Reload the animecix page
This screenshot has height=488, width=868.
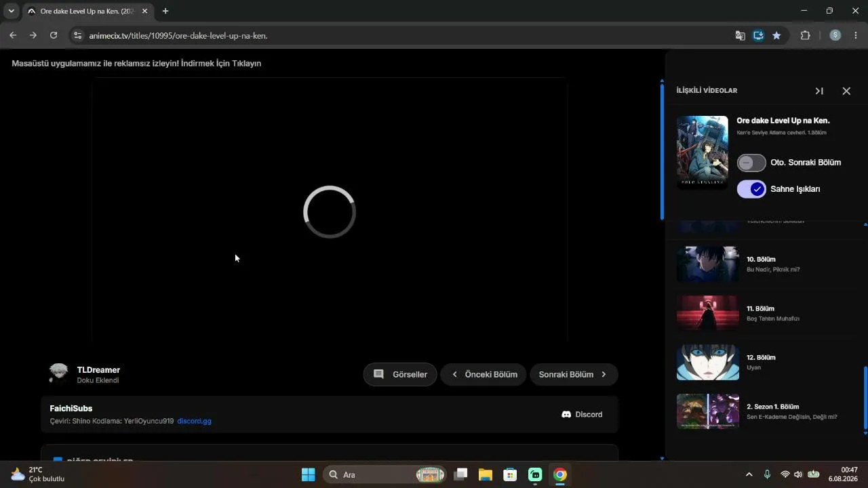54,35
